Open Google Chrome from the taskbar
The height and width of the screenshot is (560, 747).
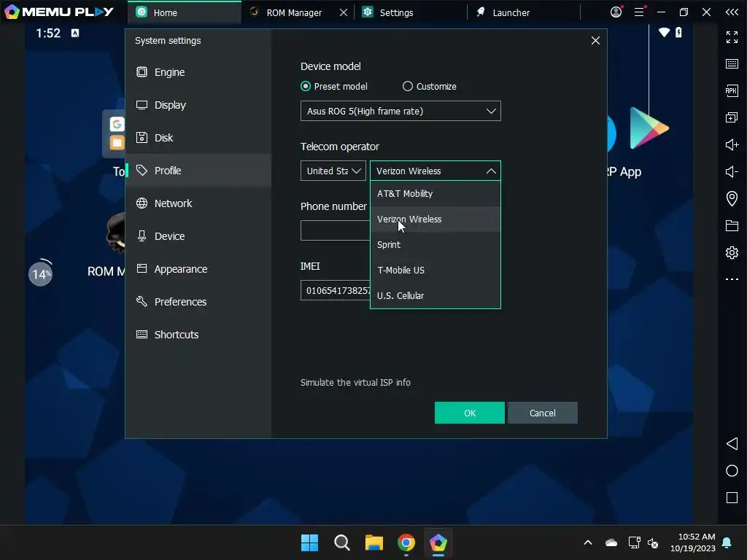click(406, 542)
